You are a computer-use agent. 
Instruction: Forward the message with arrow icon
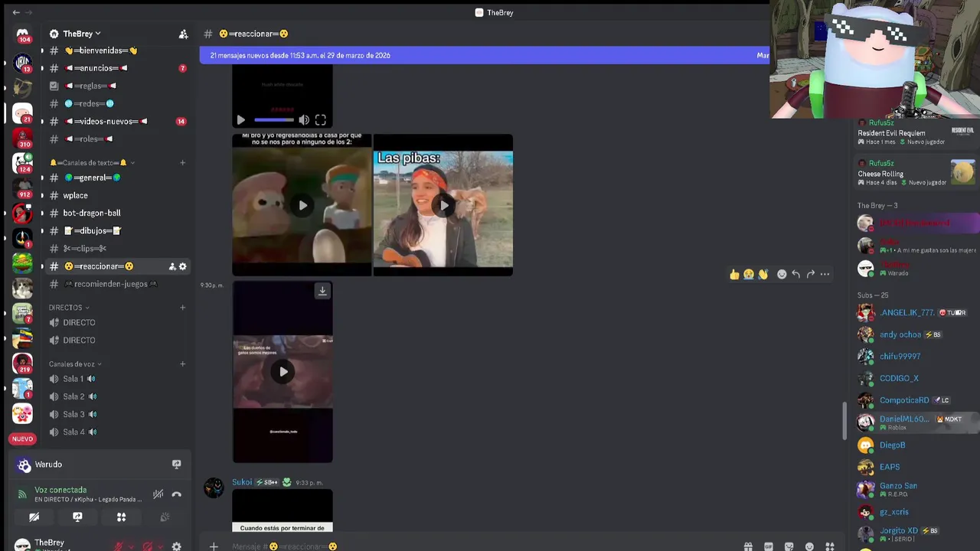click(x=810, y=274)
